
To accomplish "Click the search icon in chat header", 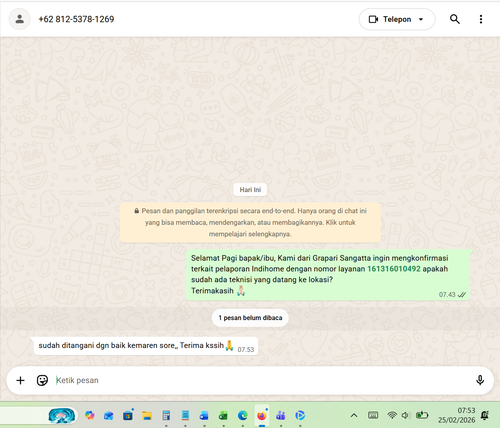I will [455, 19].
